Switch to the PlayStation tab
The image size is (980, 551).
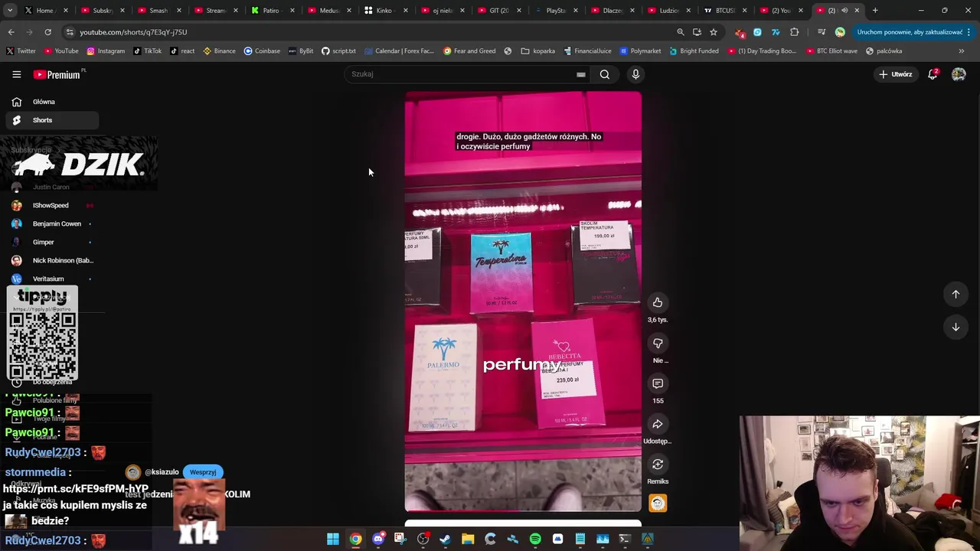click(x=556, y=11)
